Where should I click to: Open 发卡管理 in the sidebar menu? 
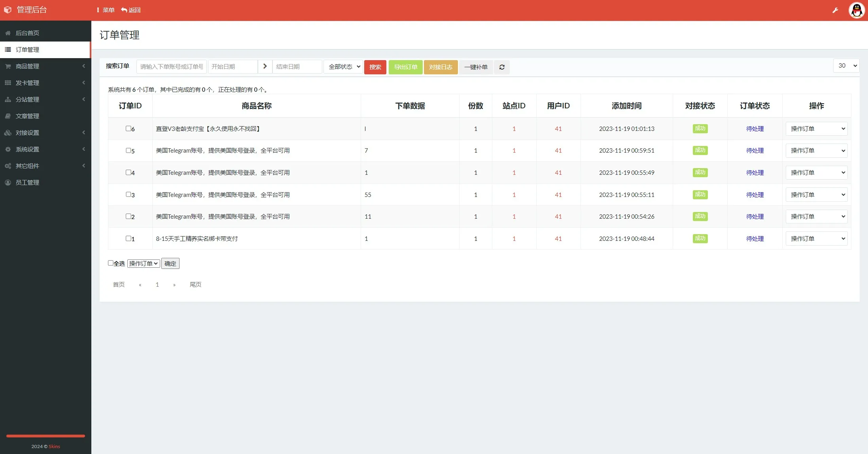[x=27, y=83]
